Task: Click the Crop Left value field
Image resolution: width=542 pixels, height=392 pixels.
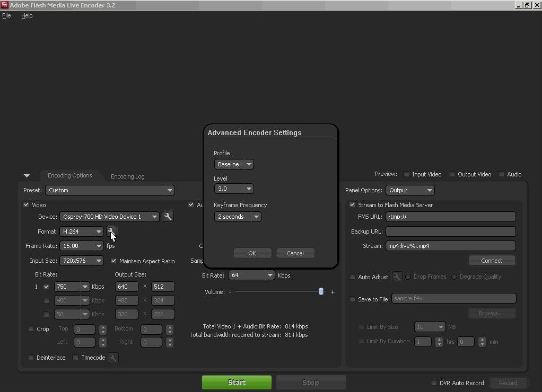Action: click(85, 342)
